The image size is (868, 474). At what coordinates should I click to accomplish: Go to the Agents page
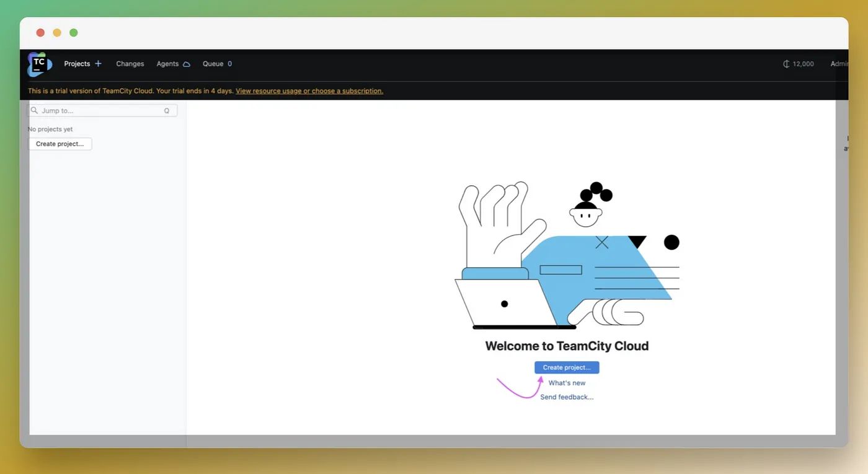[167, 64]
